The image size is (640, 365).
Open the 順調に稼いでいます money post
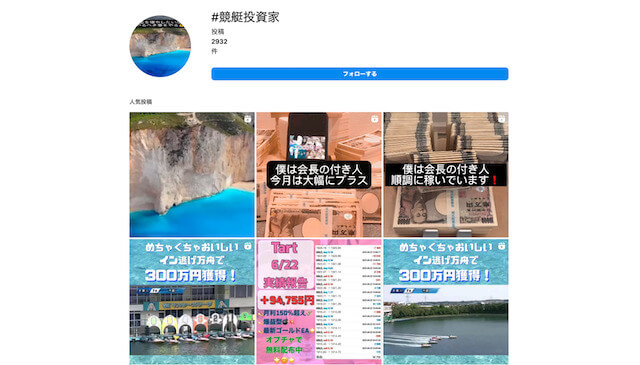pos(446,175)
